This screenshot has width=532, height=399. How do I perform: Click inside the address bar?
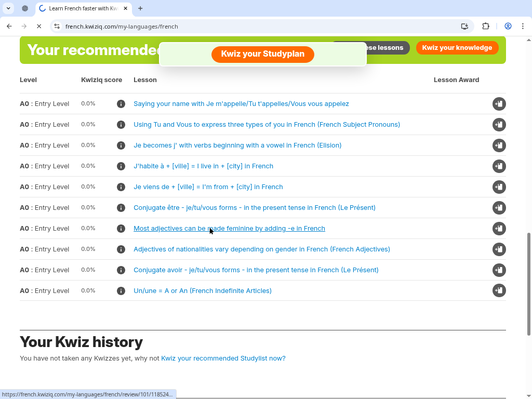(208, 26)
